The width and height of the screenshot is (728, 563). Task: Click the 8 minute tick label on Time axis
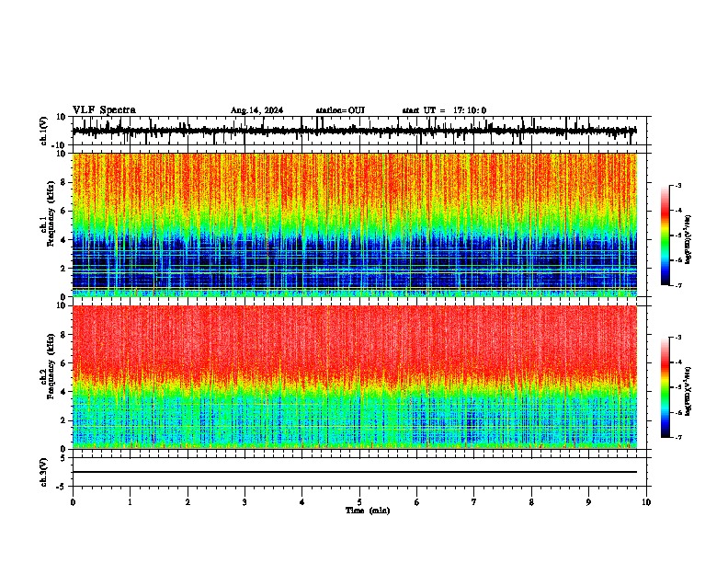pyautogui.click(x=531, y=502)
